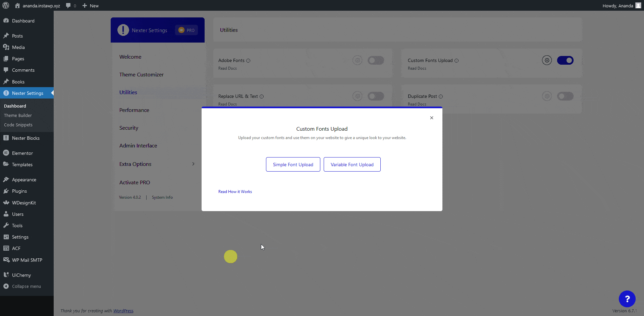Turn on the Duplicate Post toggle
This screenshot has height=316, width=644.
(565, 96)
